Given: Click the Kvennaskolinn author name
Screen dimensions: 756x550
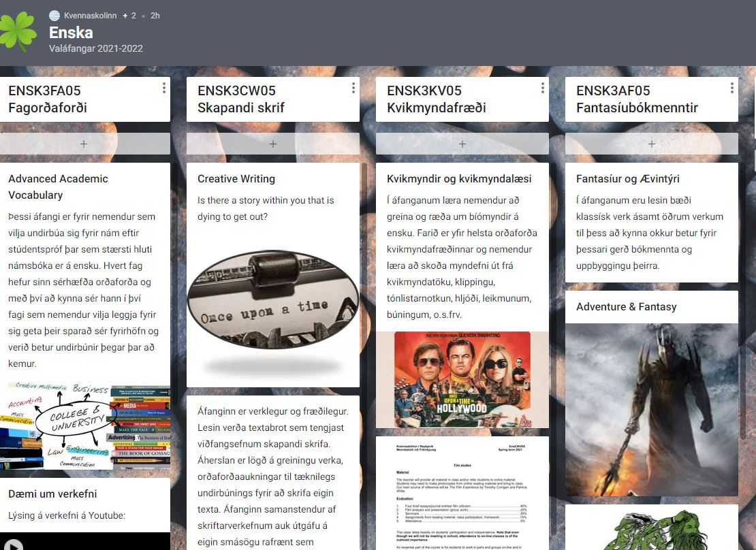Looking at the screenshot, I should pos(90,16).
